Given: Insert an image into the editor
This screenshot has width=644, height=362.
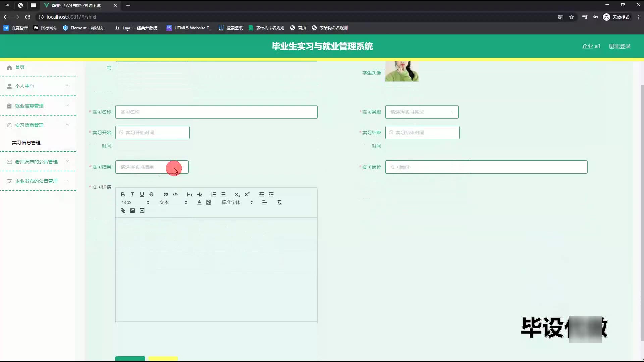Looking at the screenshot, I should pyautogui.click(x=132, y=210).
